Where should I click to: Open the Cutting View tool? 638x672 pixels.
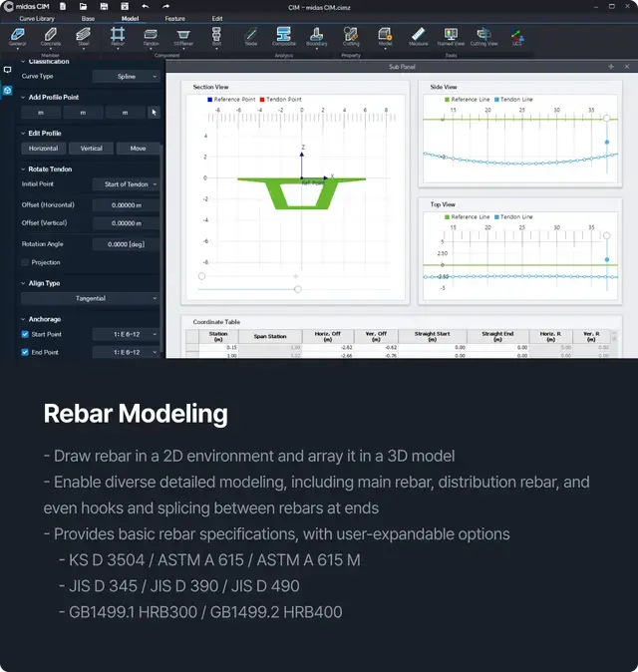click(483, 36)
